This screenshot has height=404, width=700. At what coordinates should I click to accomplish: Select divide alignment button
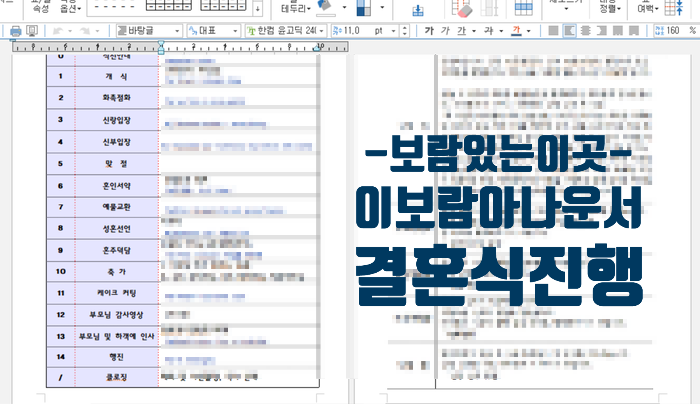coord(633,31)
